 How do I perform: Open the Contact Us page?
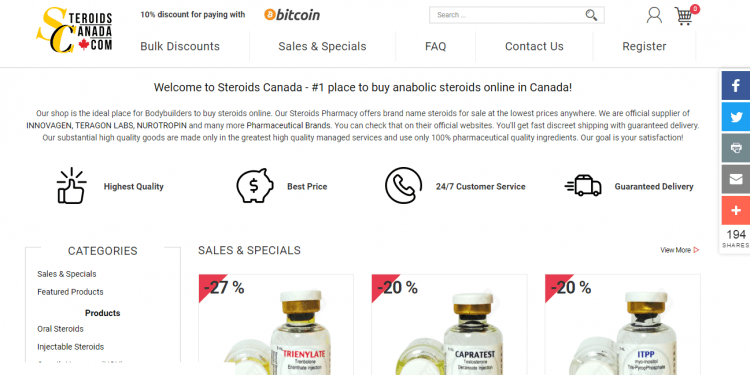pos(534,46)
